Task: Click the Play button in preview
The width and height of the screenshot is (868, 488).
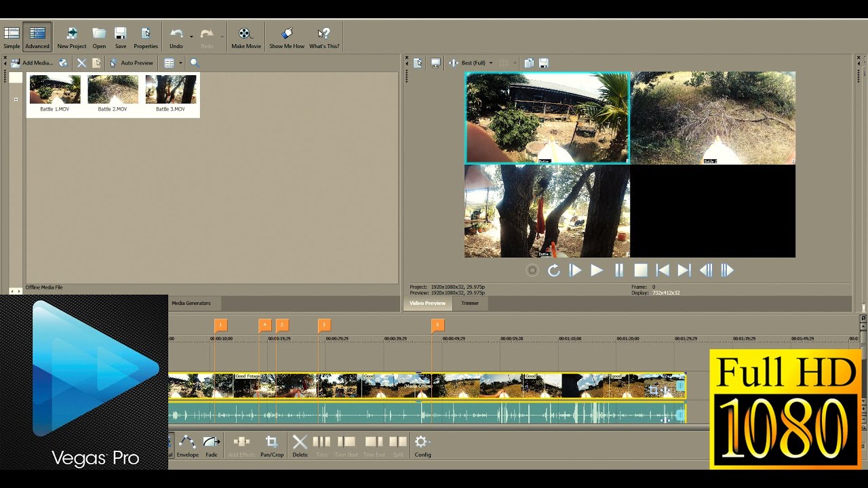Action: click(x=597, y=270)
